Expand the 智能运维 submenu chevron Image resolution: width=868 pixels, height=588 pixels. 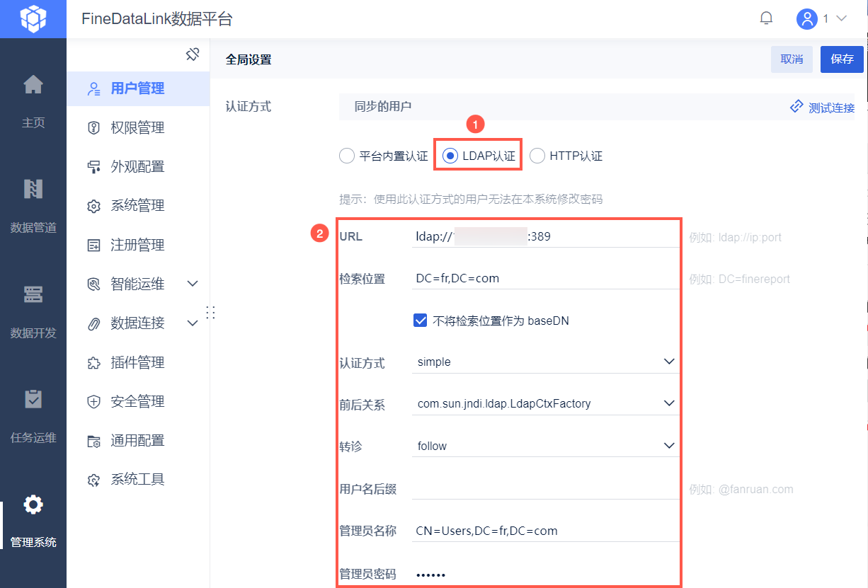(x=193, y=284)
